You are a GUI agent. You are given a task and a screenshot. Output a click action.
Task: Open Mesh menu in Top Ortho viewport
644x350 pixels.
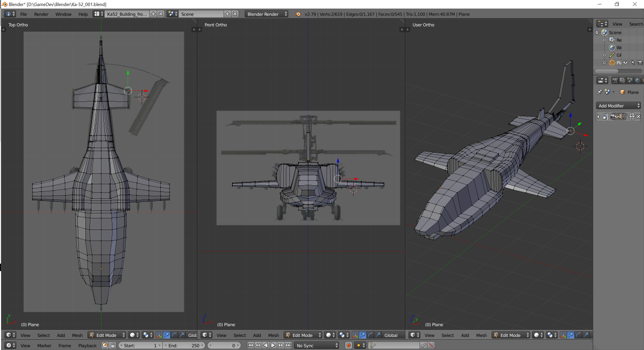(77, 335)
